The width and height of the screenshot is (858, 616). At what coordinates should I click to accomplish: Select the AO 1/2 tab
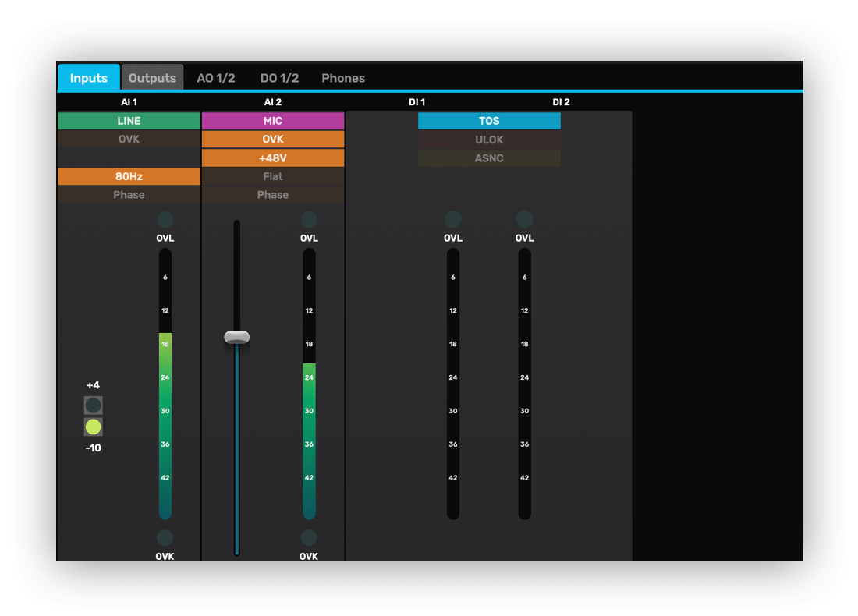[215, 78]
